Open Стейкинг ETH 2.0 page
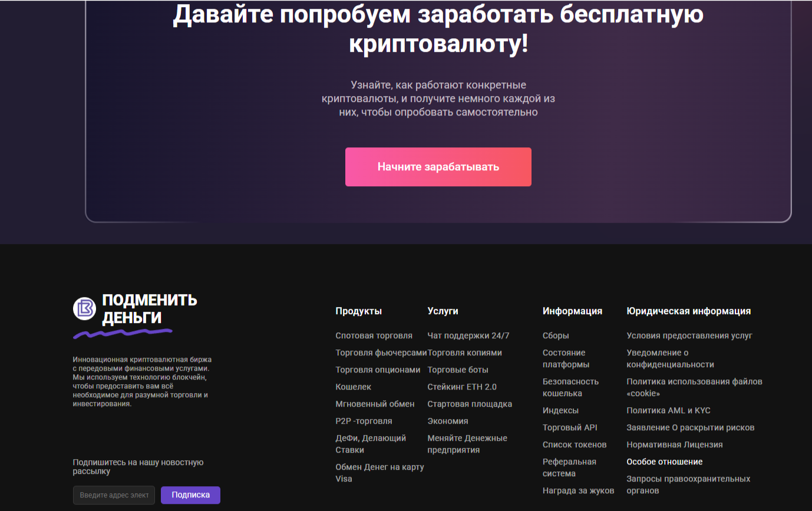The image size is (812, 511). 461,387
